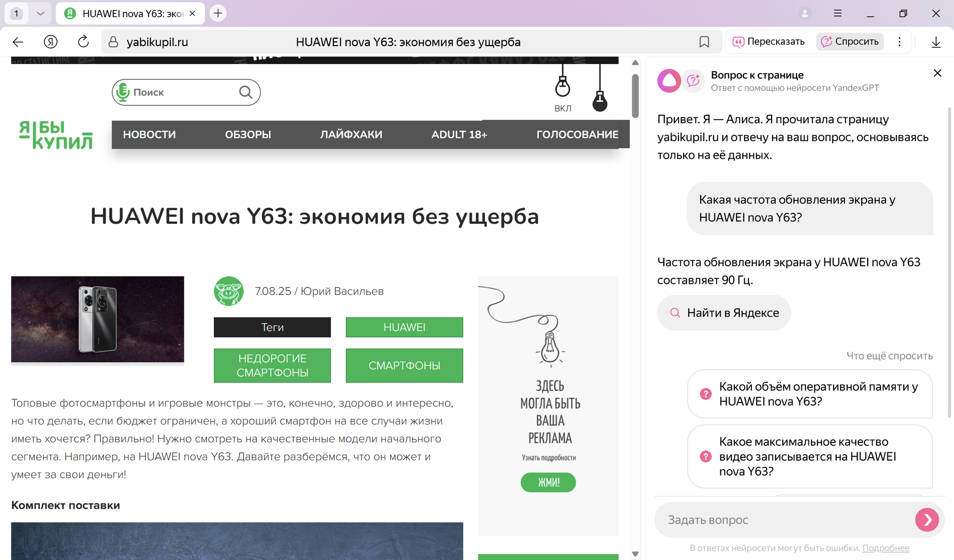Open the user profile icon
Image resolution: width=954 pixels, height=560 pixels.
[805, 13]
